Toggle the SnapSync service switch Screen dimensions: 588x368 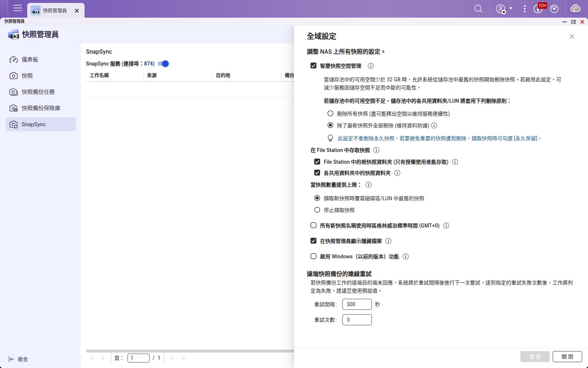click(x=163, y=64)
